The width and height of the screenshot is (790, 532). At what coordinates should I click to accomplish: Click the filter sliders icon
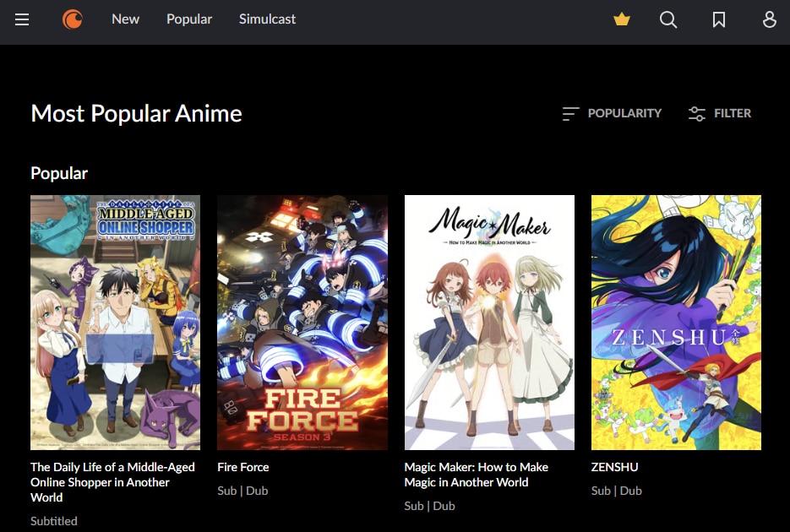tap(697, 114)
